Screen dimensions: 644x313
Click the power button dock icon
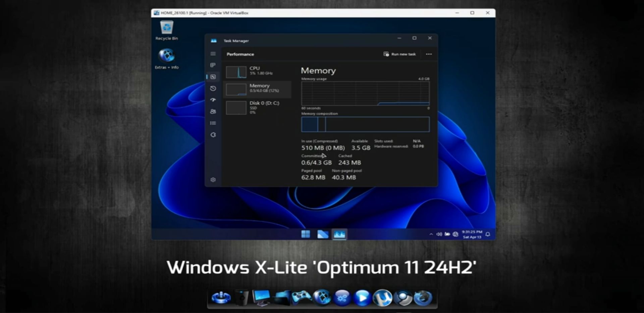[x=221, y=298]
